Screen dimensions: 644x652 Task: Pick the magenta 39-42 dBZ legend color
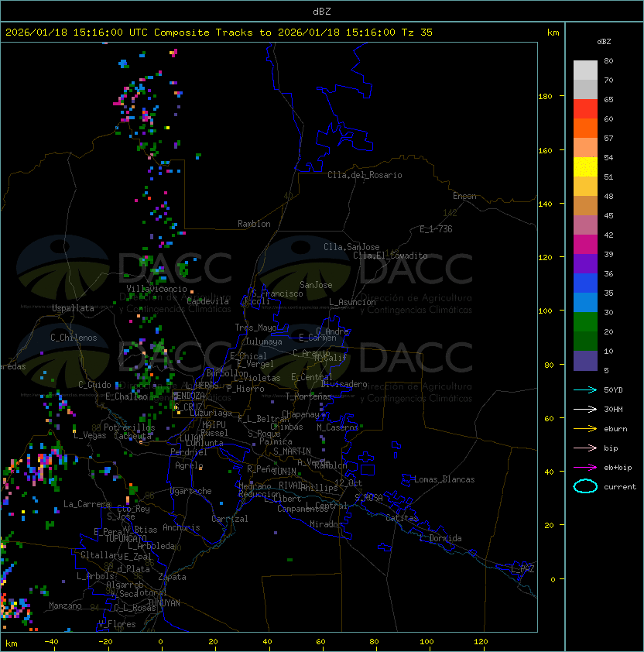[585, 245]
